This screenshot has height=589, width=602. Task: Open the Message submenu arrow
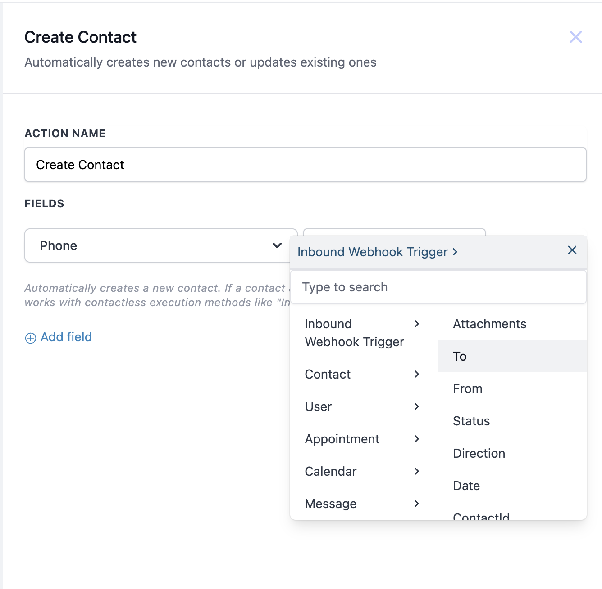click(x=417, y=503)
